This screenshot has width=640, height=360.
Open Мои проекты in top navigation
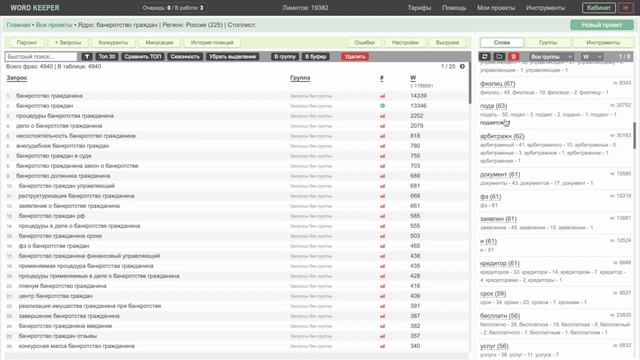(496, 8)
